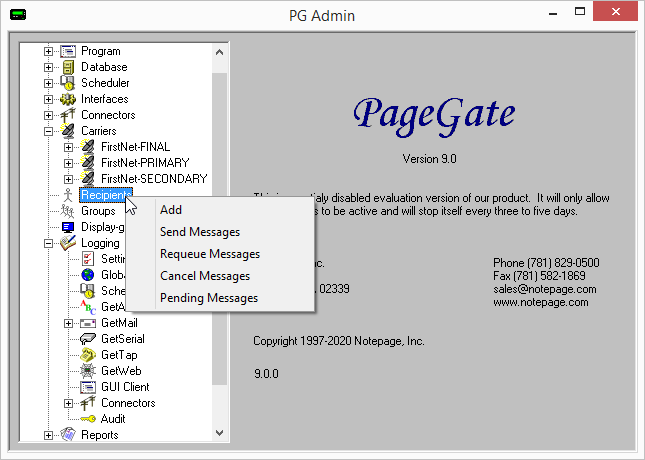Click the FirstNet-SECONDARY carrier icon
The width and height of the screenshot is (645, 460).
tap(88, 179)
